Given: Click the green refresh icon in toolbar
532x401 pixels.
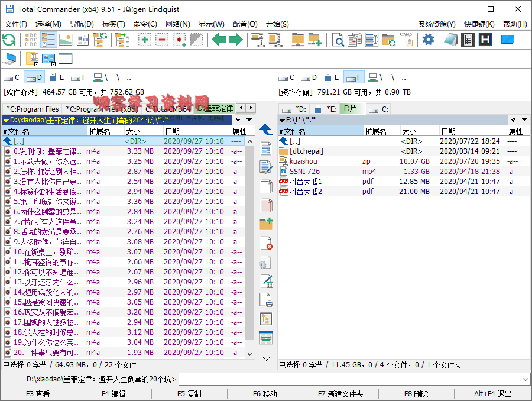Looking at the screenshot, I should point(9,40).
